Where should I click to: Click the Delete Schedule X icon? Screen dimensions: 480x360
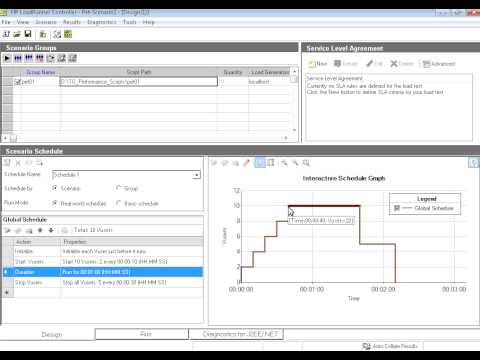(18, 163)
